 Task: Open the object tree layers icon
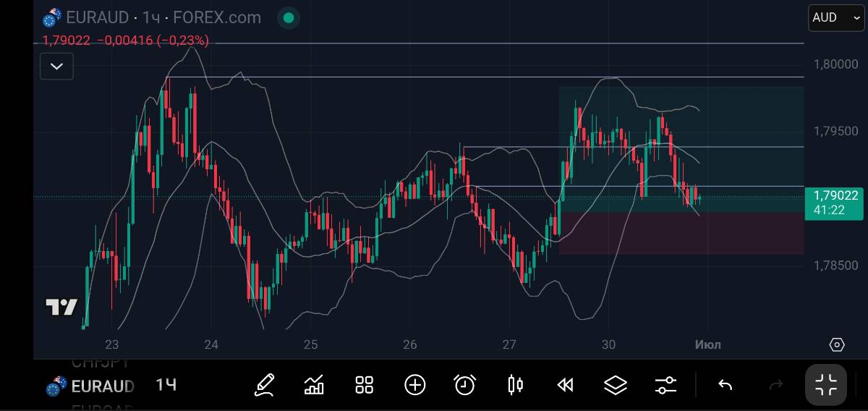[615, 384]
